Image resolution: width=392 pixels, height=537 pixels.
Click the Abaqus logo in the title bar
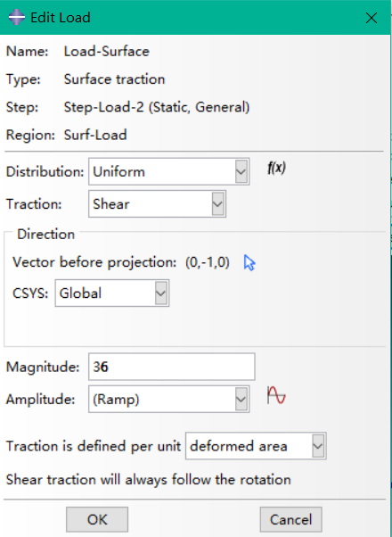pyautogui.click(x=16, y=17)
